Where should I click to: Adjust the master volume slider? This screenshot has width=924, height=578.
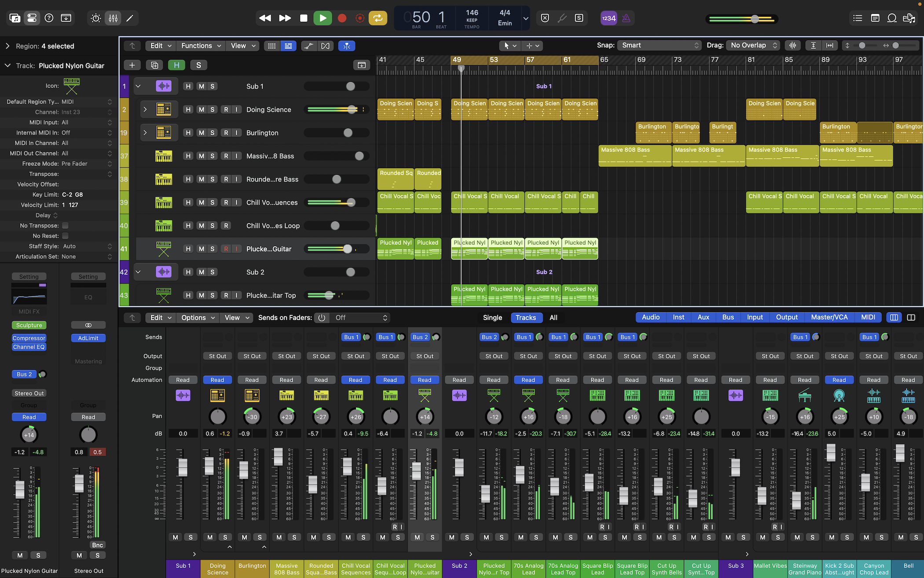point(755,19)
